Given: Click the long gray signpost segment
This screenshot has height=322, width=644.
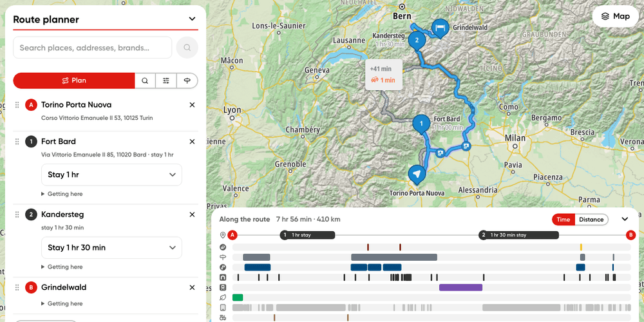Looking at the screenshot, I should click(x=394, y=257).
